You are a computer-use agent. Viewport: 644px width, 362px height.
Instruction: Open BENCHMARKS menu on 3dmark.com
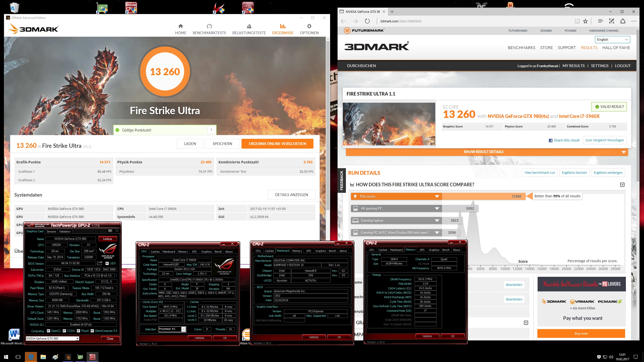[521, 48]
